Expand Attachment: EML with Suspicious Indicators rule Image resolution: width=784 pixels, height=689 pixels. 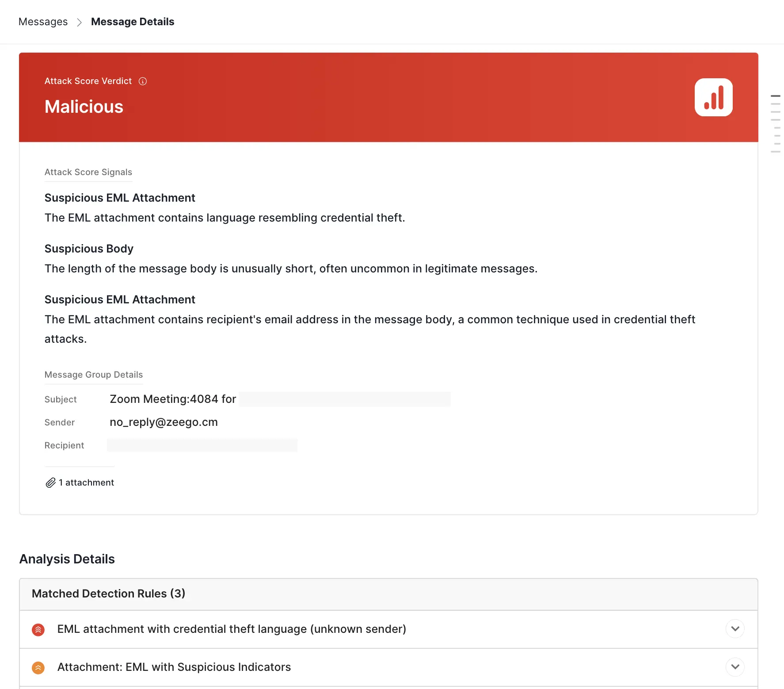pyautogui.click(x=735, y=667)
